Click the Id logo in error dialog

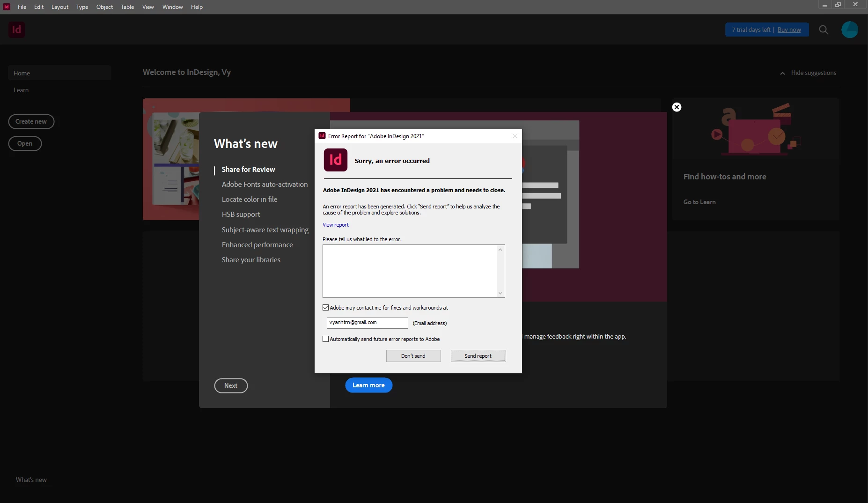point(335,160)
